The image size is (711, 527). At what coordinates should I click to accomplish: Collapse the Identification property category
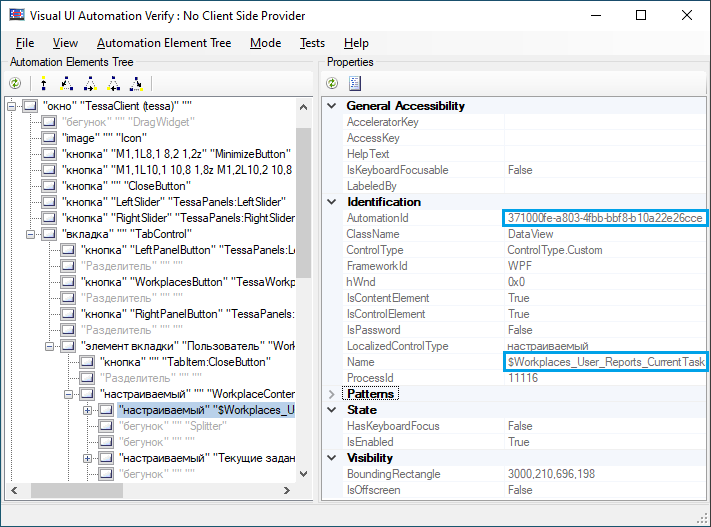click(332, 202)
